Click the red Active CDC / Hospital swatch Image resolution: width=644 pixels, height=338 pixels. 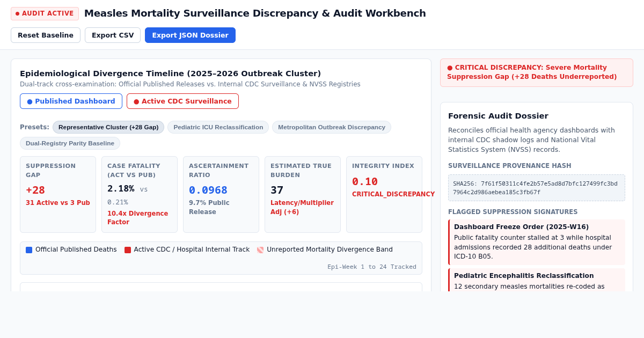tap(128, 250)
